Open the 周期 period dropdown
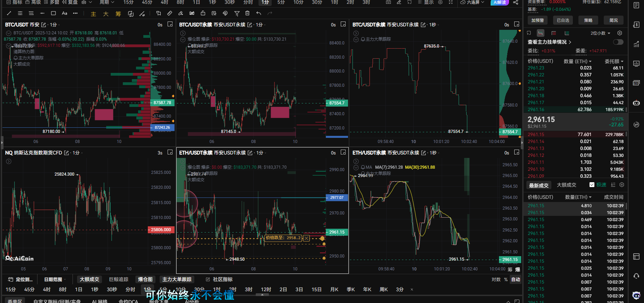 tap(107, 2)
